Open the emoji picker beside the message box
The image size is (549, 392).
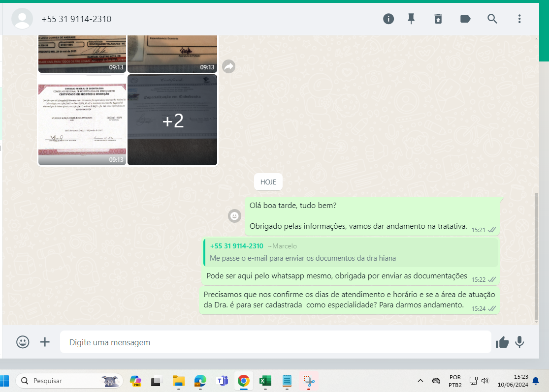pyautogui.click(x=23, y=342)
